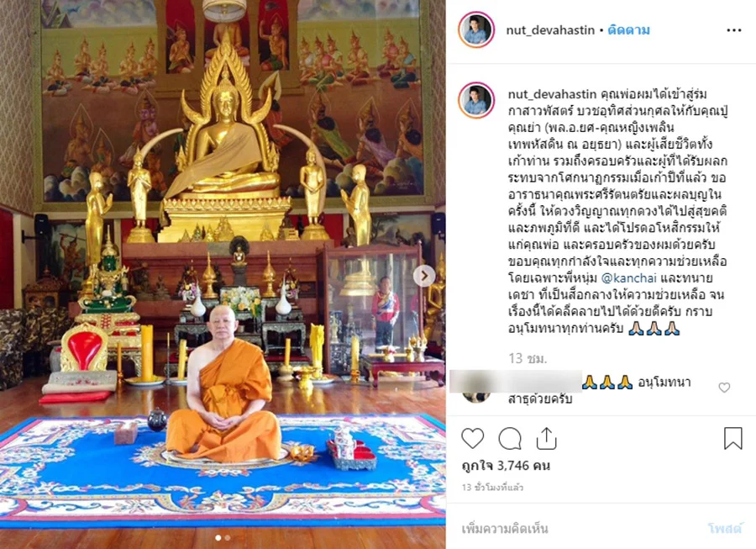Like the comment using the small heart
Image resolution: width=756 pixels, height=549 pixels.
[x=724, y=388]
